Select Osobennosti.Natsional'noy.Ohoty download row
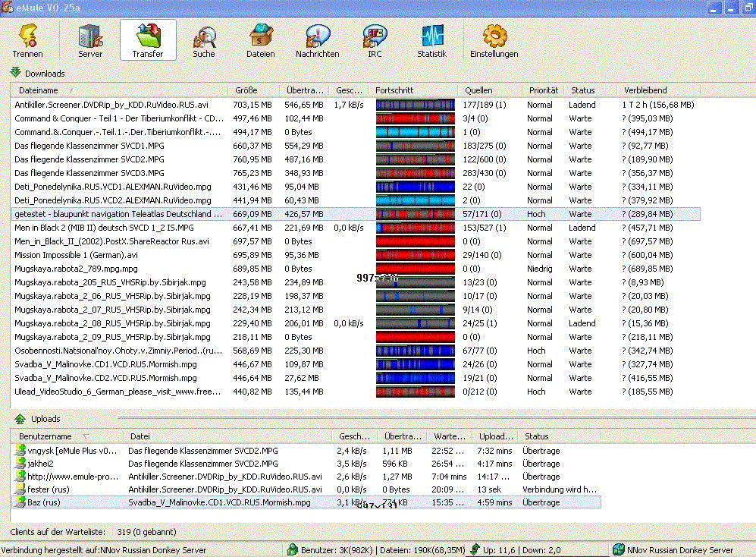Viewport: 756px width, 557px height. pyautogui.click(x=356, y=351)
